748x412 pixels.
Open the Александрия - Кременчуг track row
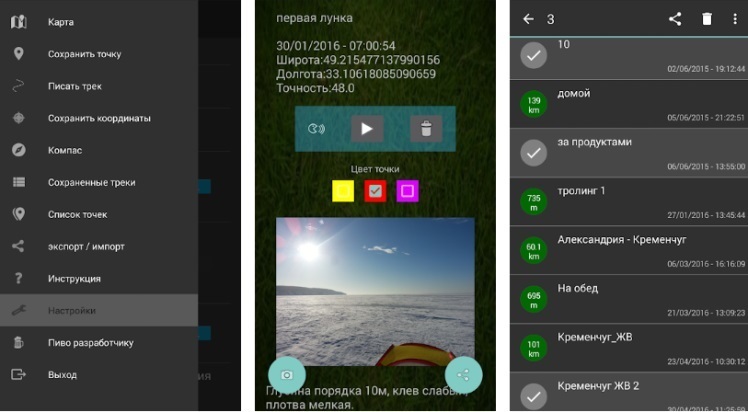tap(629, 251)
